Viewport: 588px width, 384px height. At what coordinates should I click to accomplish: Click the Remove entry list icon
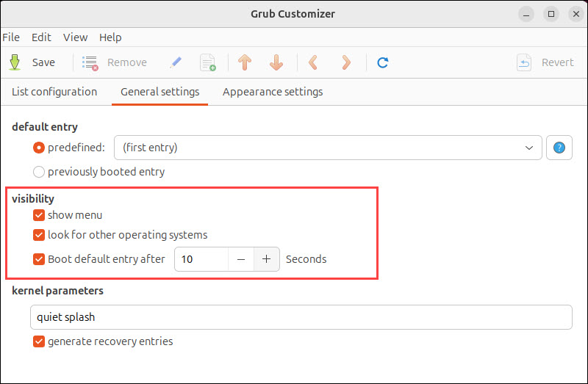(x=90, y=62)
